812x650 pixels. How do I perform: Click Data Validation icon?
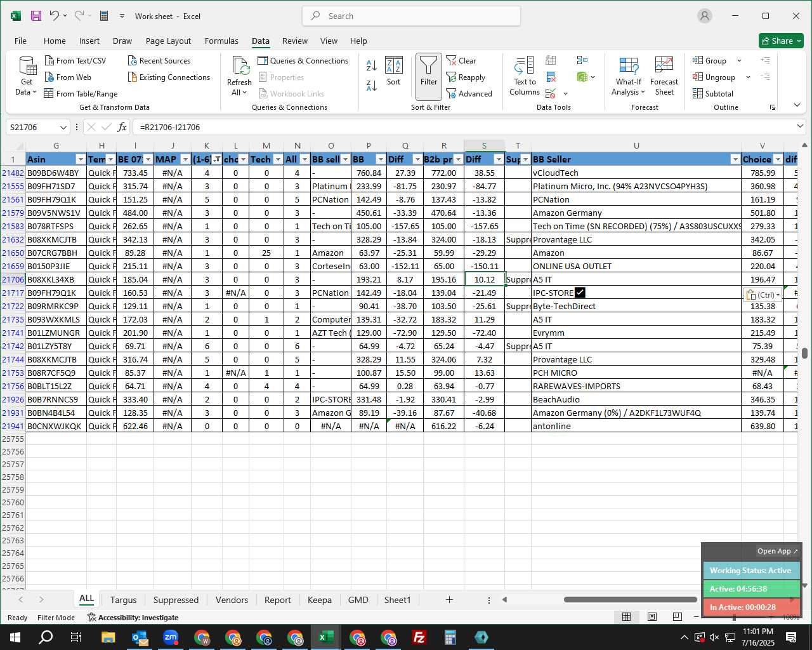tap(551, 93)
